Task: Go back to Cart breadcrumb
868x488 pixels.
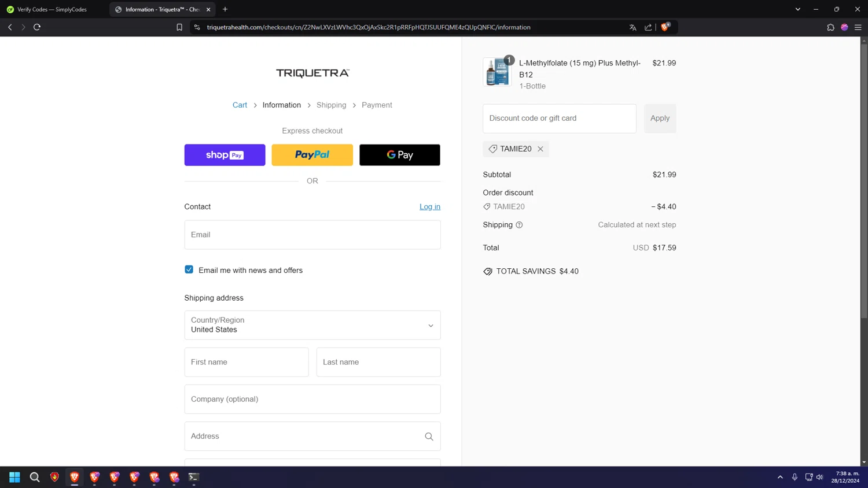Action: click(x=240, y=105)
